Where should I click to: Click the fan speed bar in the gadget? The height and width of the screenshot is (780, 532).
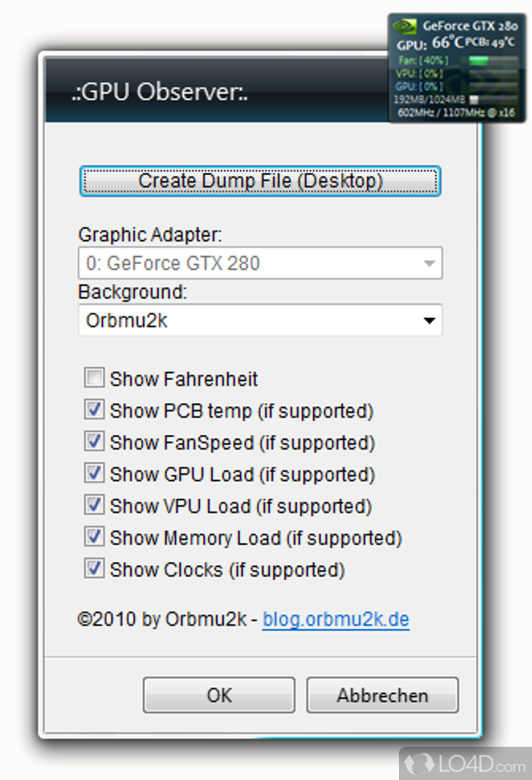(493, 61)
